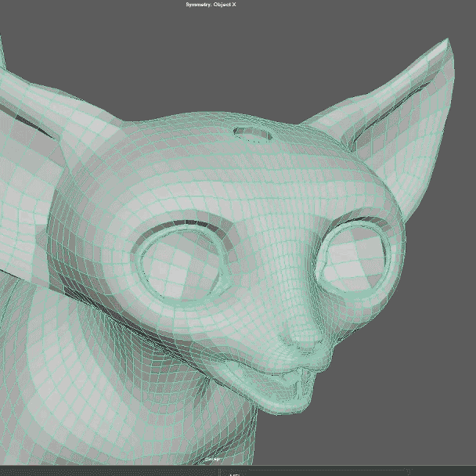Click the rim of the left eye socket
The height and width of the screenshot is (476, 476).
tap(139, 258)
